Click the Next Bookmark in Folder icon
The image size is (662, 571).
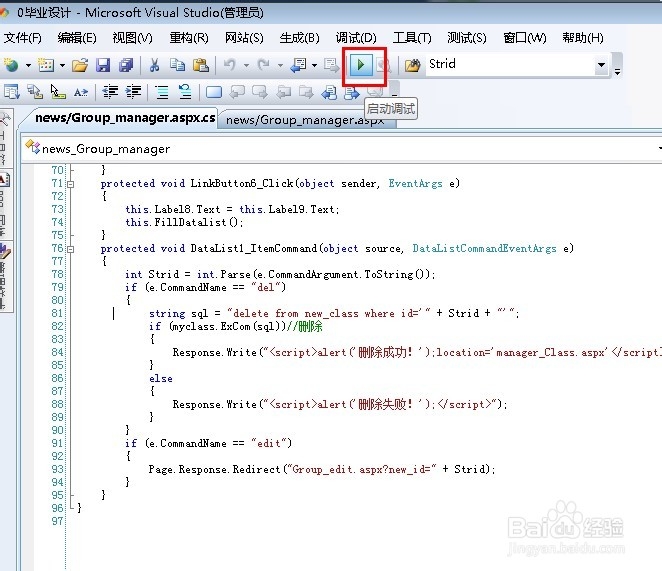pos(306,91)
